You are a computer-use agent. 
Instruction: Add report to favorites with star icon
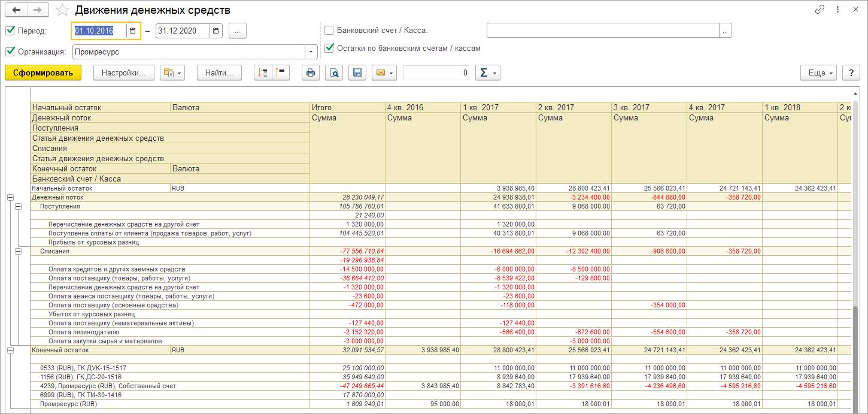point(62,10)
